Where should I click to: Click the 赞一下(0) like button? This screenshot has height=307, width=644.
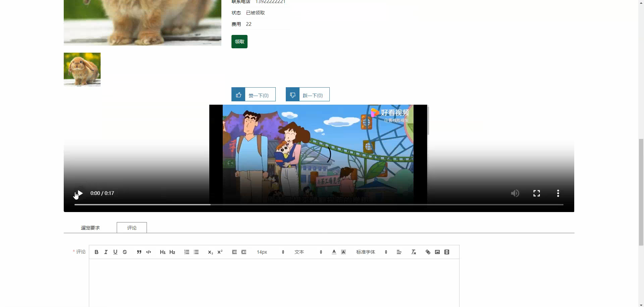(x=254, y=95)
